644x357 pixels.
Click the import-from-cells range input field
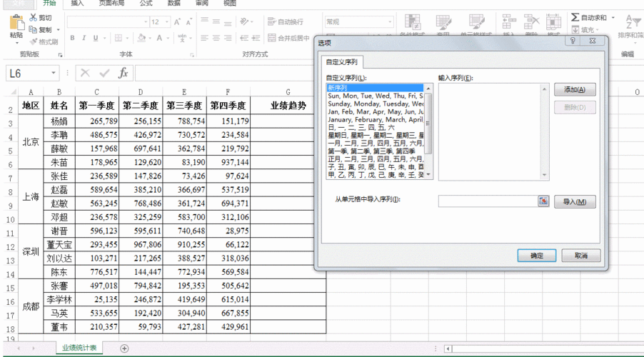coord(488,201)
